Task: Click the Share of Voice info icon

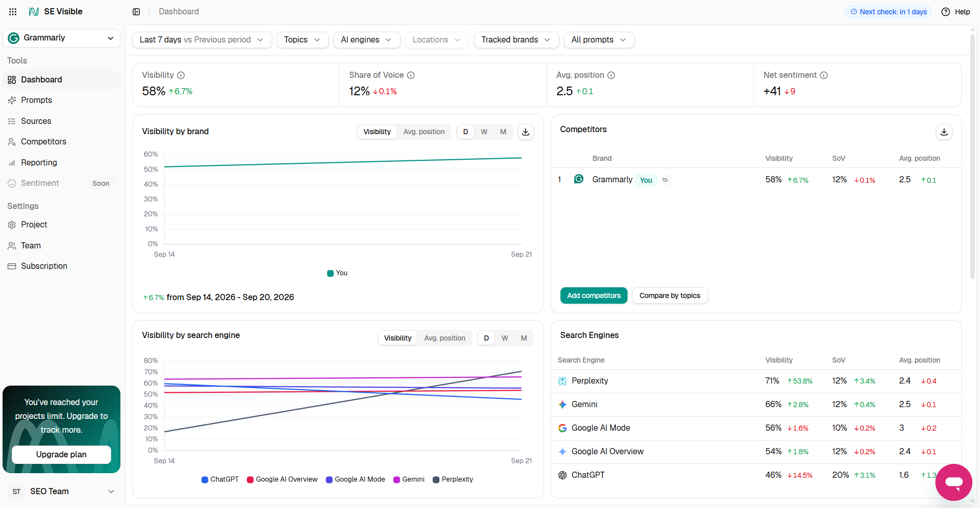Action: (x=411, y=75)
